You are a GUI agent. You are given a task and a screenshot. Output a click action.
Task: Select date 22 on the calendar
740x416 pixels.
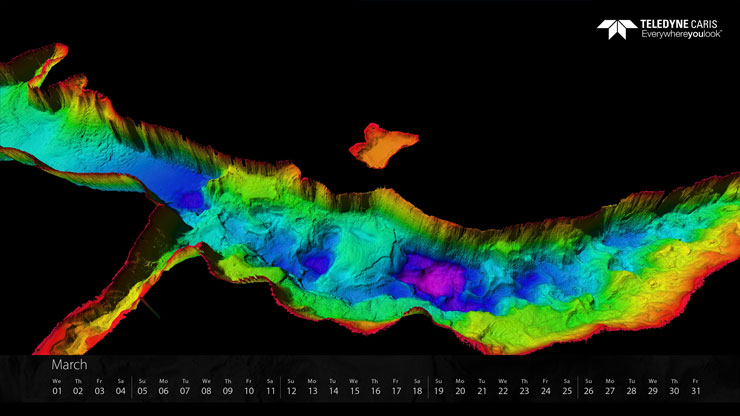tap(503, 391)
